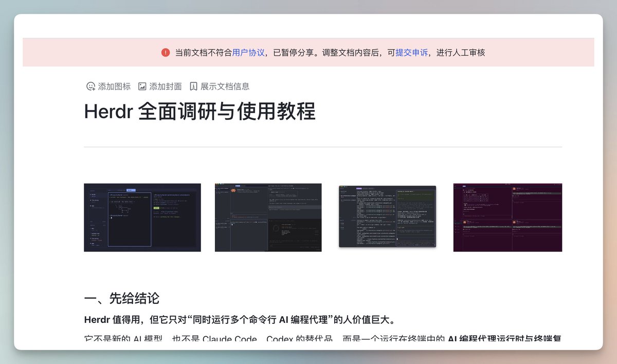Viewport: 617px width, 364px height.
Task: Click the image icon beside 添加封面
Action: click(142, 86)
